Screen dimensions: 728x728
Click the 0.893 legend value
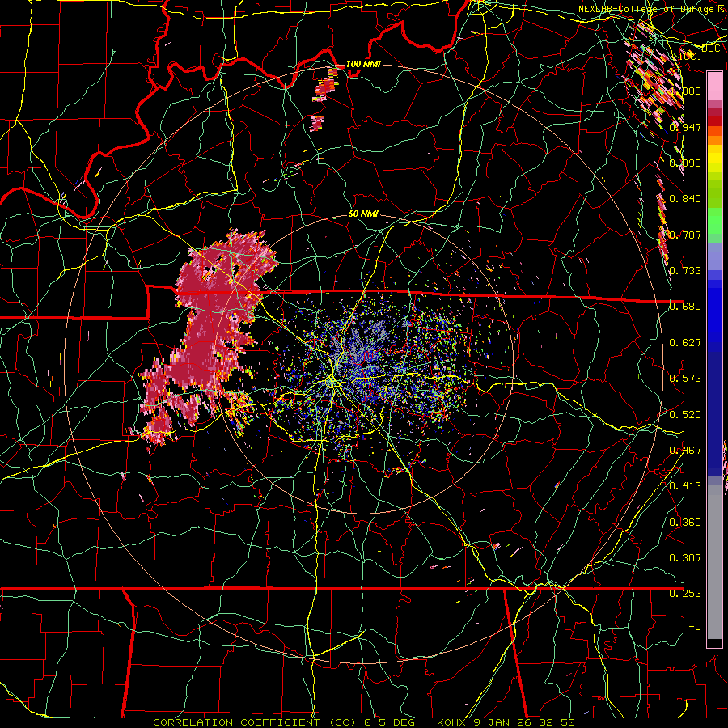(x=685, y=163)
